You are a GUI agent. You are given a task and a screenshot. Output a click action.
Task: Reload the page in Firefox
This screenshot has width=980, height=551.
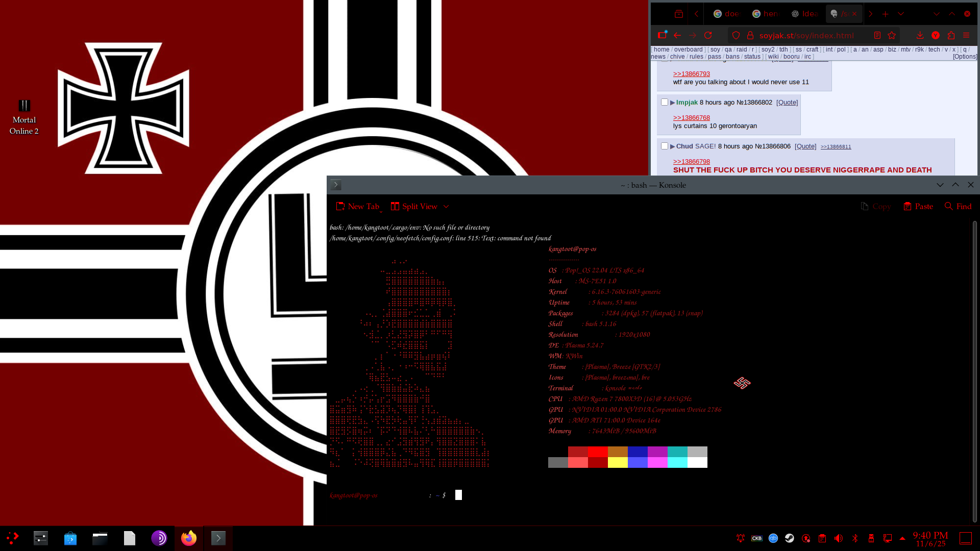tap(708, 35)
